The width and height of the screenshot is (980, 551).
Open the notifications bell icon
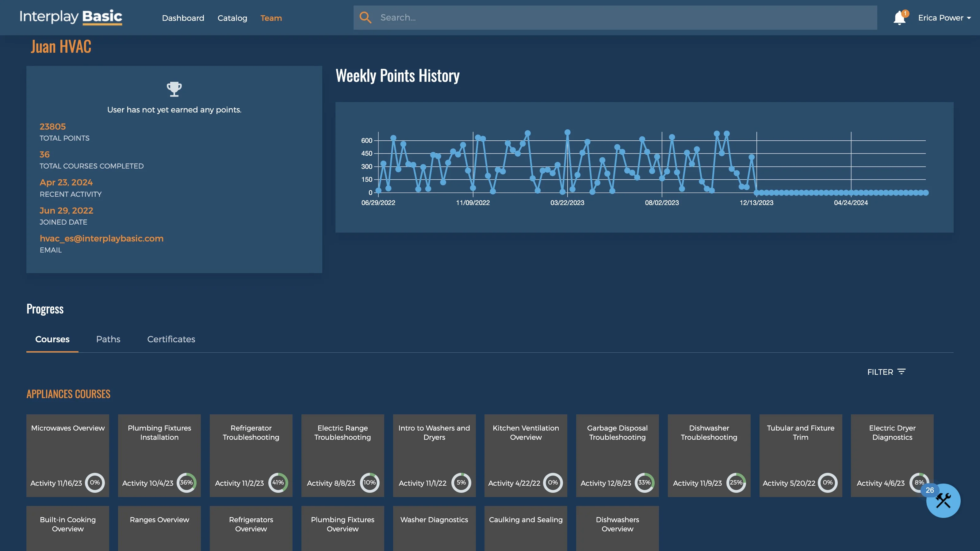tap(899, 18)
